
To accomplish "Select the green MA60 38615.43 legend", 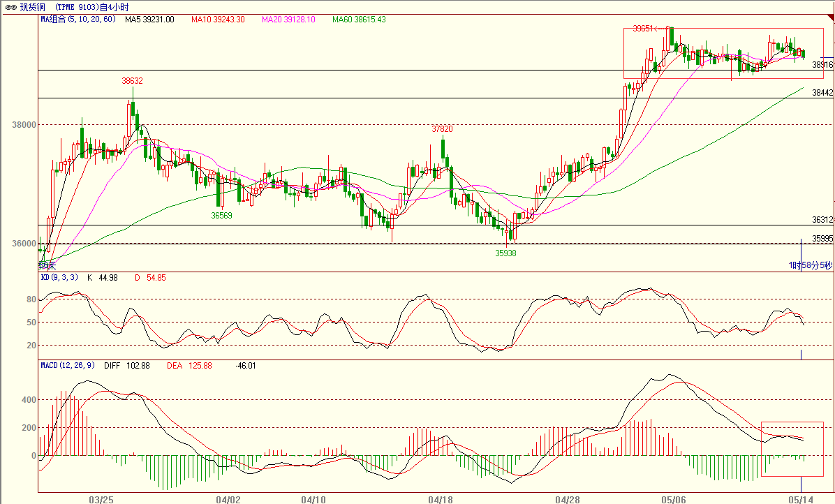I will 359,20.
